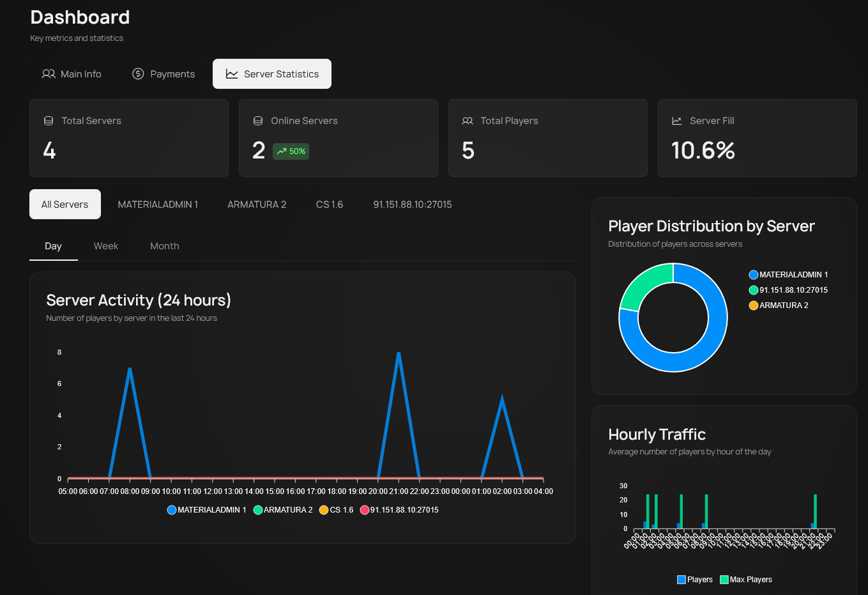Click the dollar icon beside Payments

click(x=138, y=73)
